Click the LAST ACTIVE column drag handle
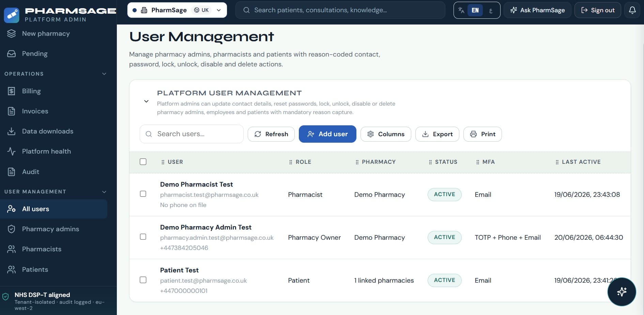644x315 pixels. (x=557, y=162)
